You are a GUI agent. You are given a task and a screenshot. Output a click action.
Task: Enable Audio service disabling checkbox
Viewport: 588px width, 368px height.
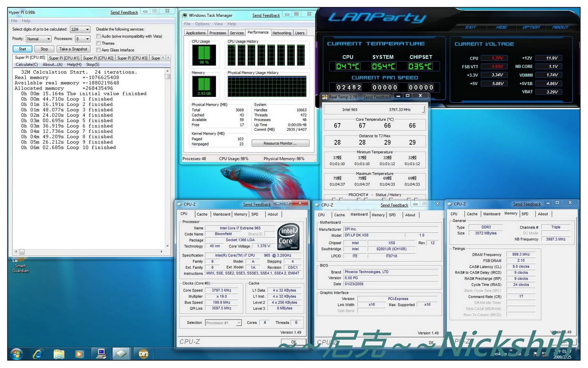click(98, 36)
